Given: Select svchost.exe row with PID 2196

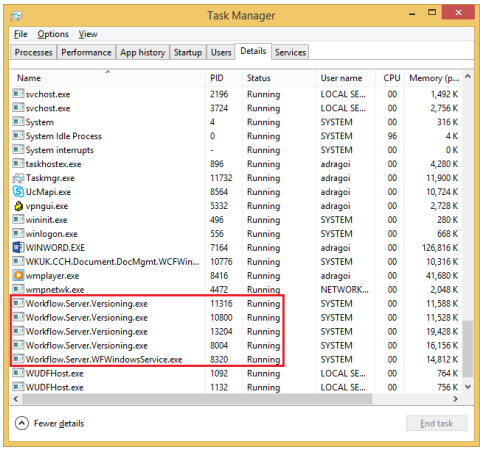Looking at the screenshot, I should coord(236,94).
